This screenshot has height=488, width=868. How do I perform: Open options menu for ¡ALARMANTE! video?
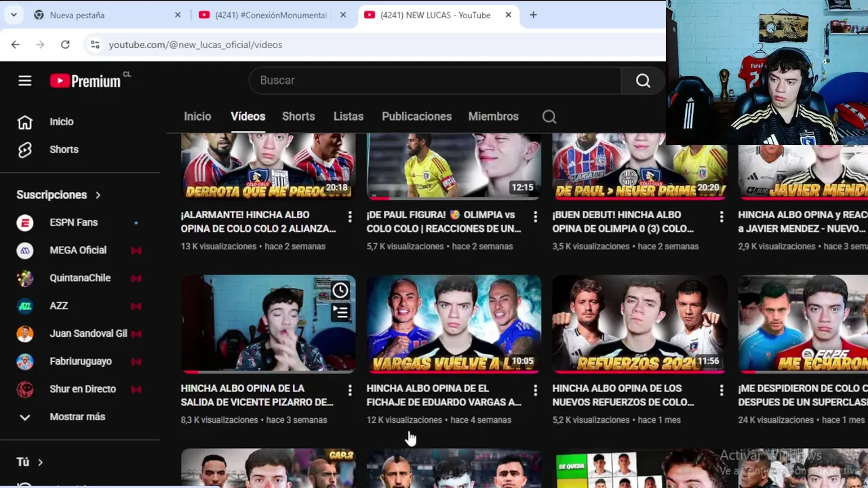(x=349, y=217)
